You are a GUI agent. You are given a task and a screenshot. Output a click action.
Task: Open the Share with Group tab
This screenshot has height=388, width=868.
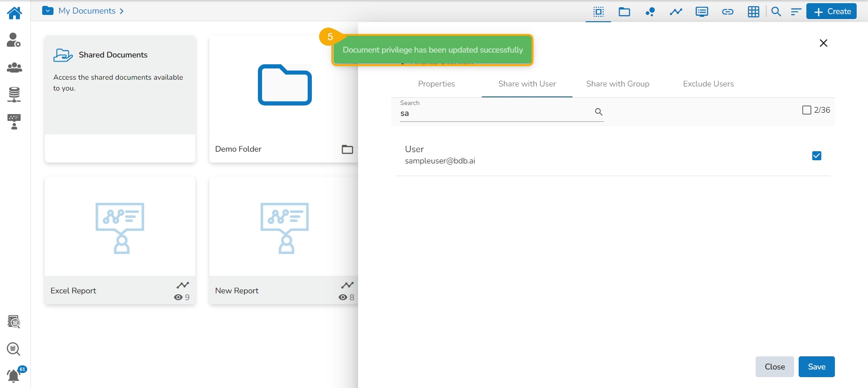pyautogui.click(x=618, y=84)
